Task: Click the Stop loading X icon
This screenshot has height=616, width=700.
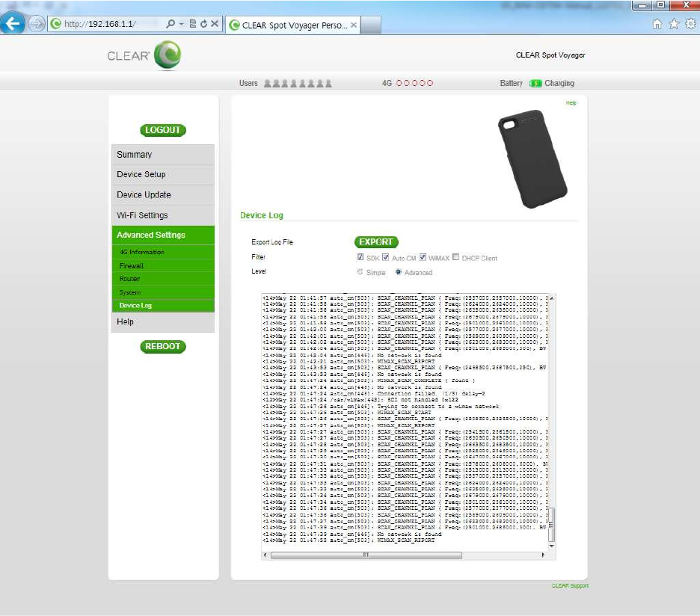Action: tap(215, 24)
